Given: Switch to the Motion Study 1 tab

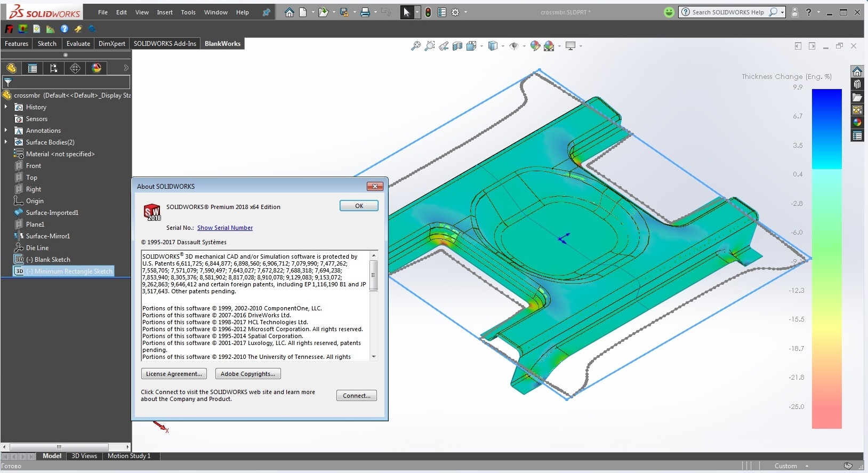Looking at the screenshot, I should point(129,456).
